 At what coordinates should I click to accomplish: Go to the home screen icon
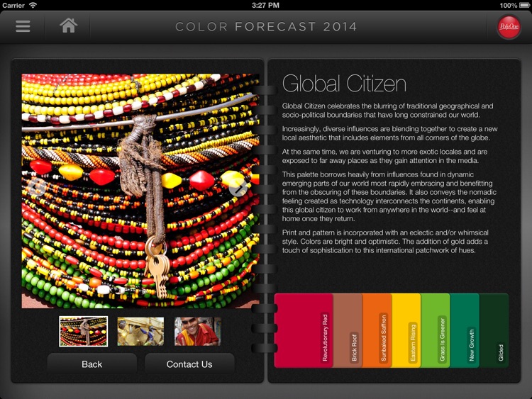coord(69,26)
